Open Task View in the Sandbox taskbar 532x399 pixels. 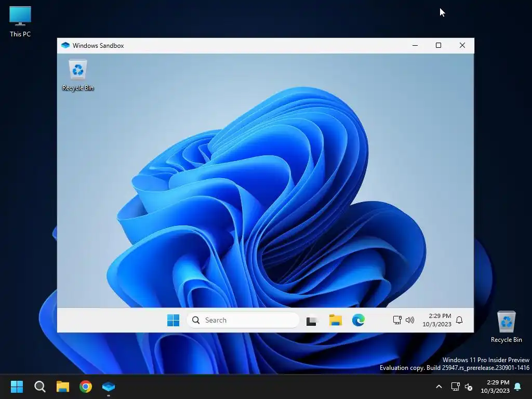point(312,320)
